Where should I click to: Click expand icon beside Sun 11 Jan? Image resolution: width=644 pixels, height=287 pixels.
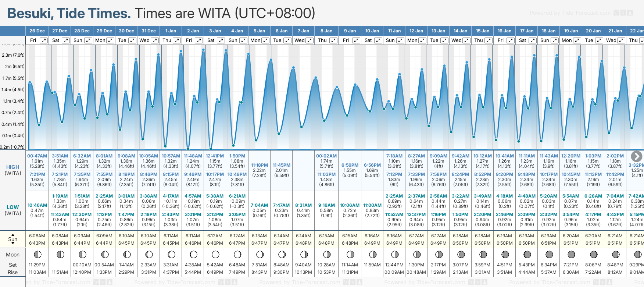(x=400, y=40)
